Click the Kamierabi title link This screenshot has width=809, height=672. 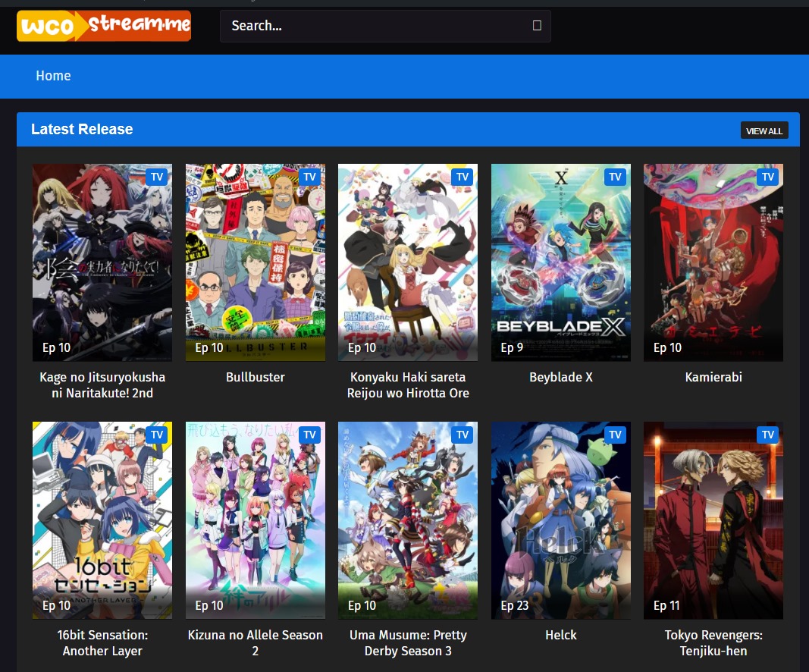(x=713, y=377)
